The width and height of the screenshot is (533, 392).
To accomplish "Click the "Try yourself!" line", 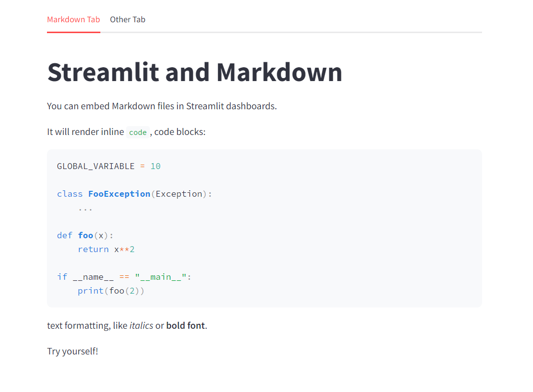I will click(x=73, y=351).
